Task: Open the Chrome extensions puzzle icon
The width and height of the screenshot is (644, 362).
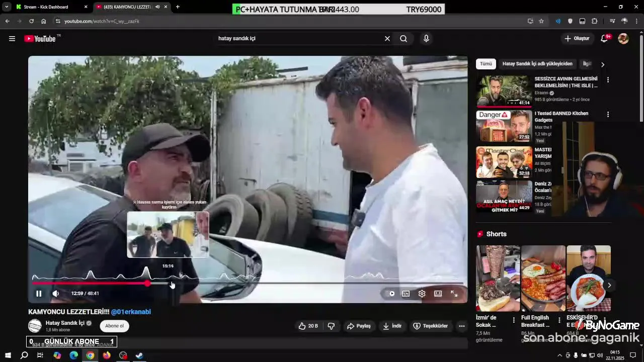Action: point(595,21)
